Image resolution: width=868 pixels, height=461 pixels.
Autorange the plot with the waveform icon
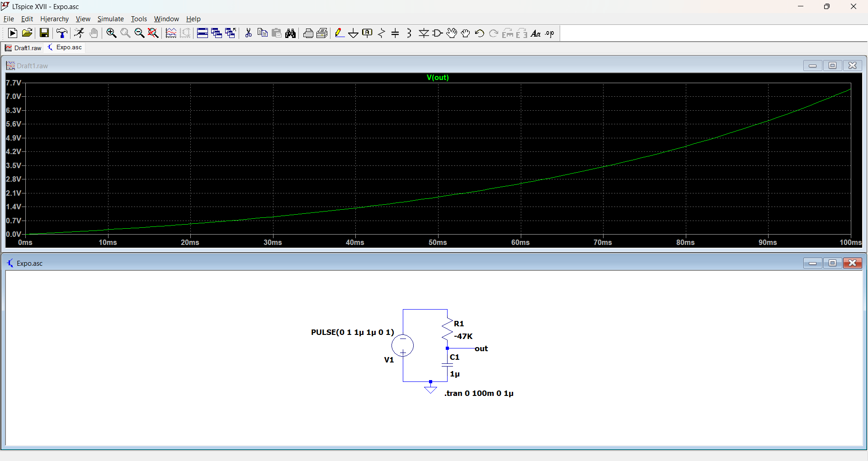[171, 33]
